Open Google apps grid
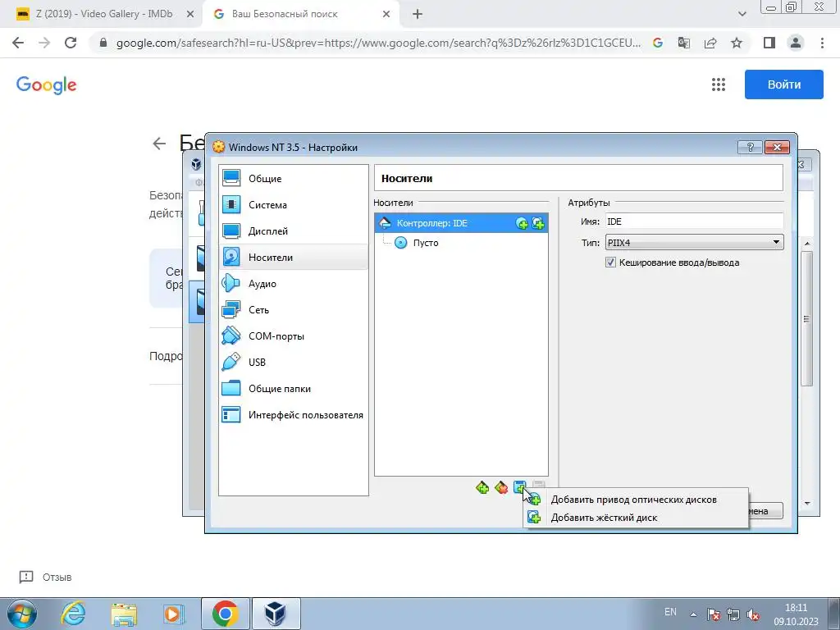 719,84
